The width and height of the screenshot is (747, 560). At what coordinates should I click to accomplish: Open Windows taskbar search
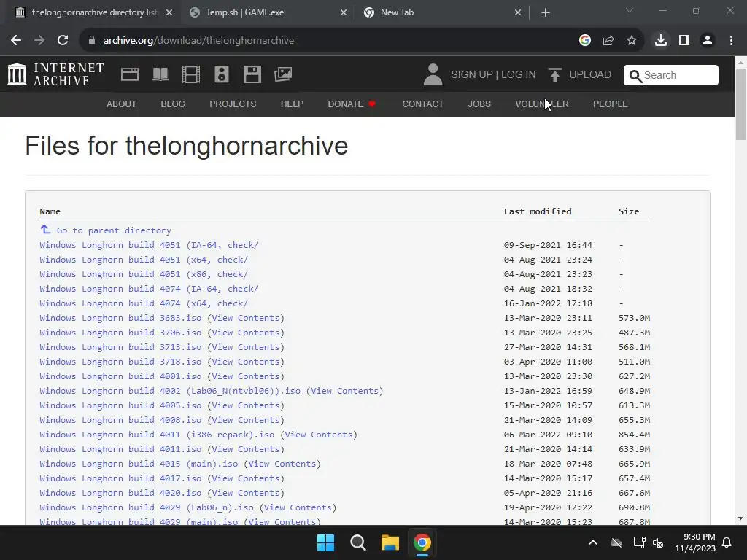click(357, 542)
